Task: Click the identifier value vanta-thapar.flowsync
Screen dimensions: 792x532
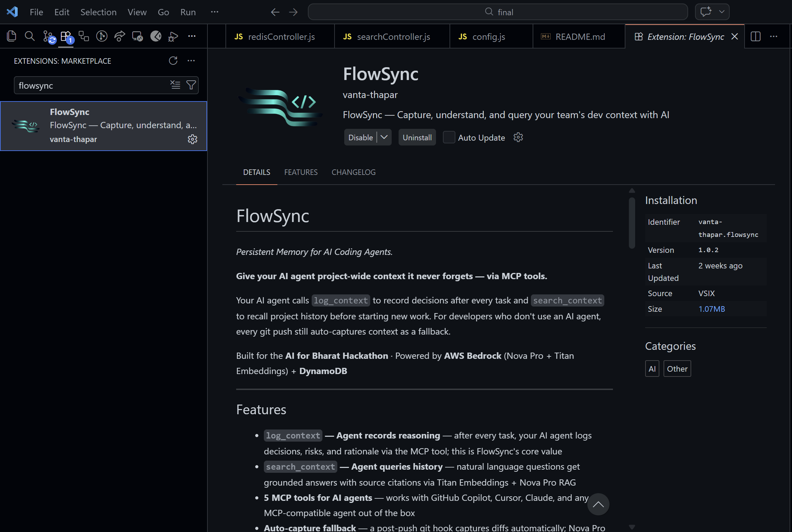Action: click(x=728, y=228)
